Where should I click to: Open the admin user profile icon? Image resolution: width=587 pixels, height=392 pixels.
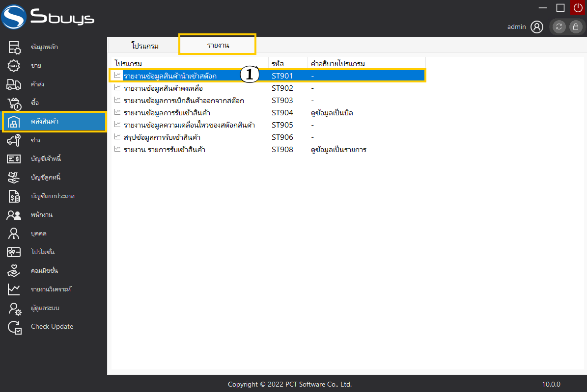tap(537, 27)
